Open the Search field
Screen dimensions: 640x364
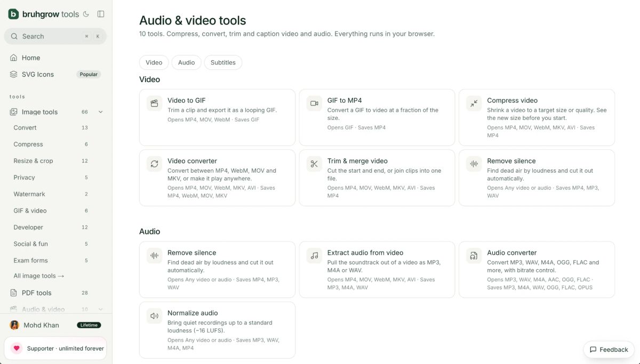coord(55,36)
